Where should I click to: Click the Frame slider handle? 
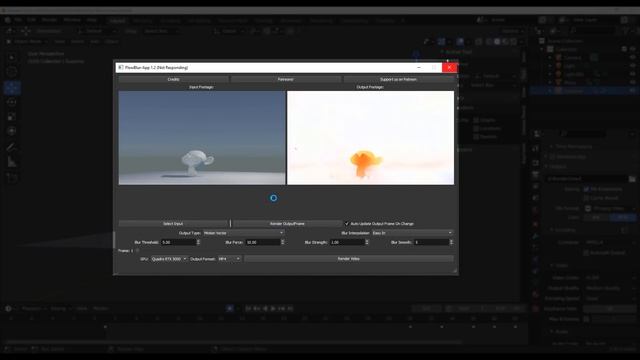click(x=137, y=251)
